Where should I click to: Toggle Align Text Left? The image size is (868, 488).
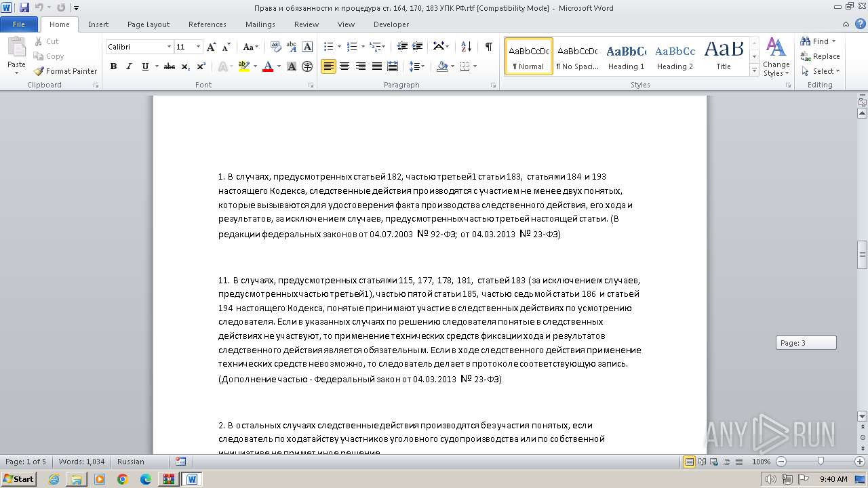point(329,66)
